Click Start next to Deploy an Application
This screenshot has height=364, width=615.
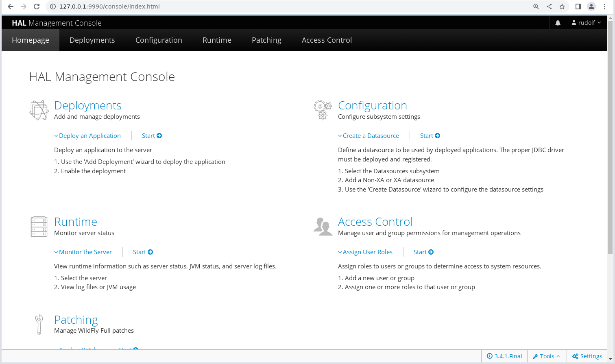pos(152,136)
